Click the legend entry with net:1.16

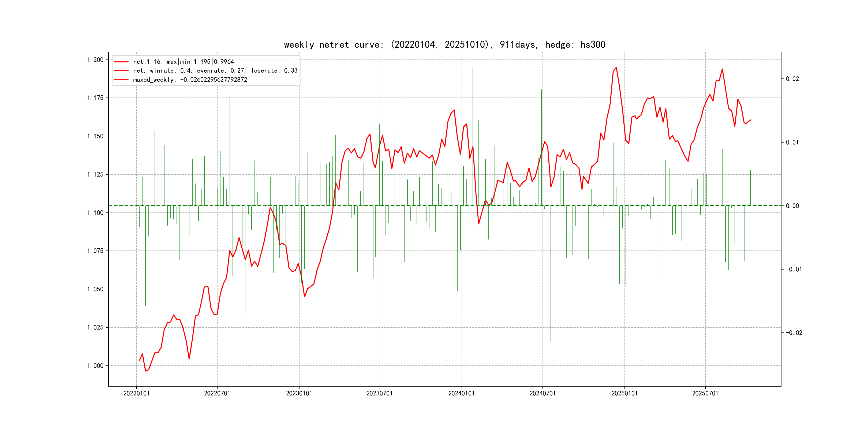click(x=183, y=62)
